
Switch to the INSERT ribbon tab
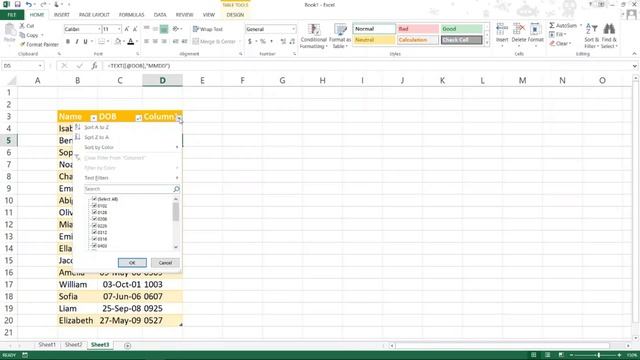point(62,15)
